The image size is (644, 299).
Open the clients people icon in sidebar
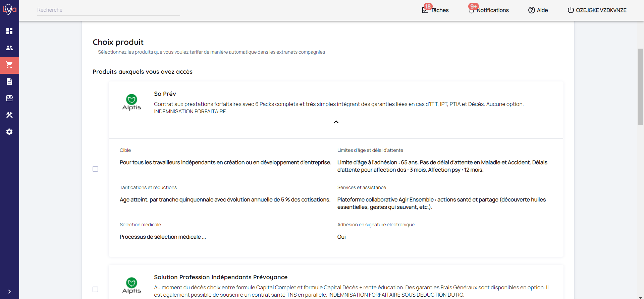(x=9, y=48)
